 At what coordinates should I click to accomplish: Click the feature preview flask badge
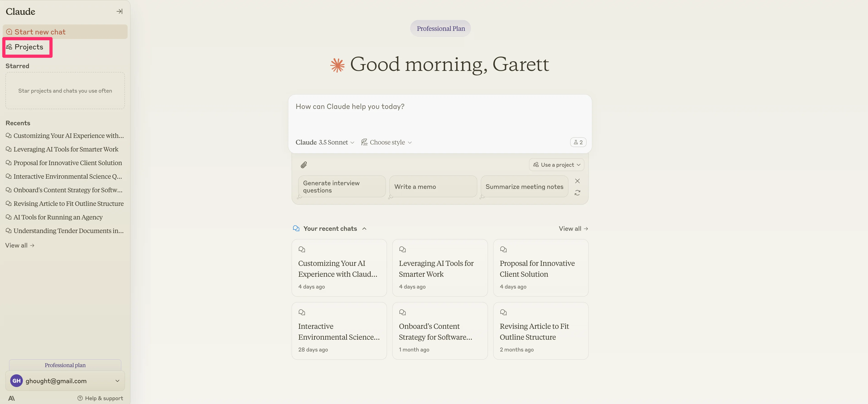click(578, 142)
